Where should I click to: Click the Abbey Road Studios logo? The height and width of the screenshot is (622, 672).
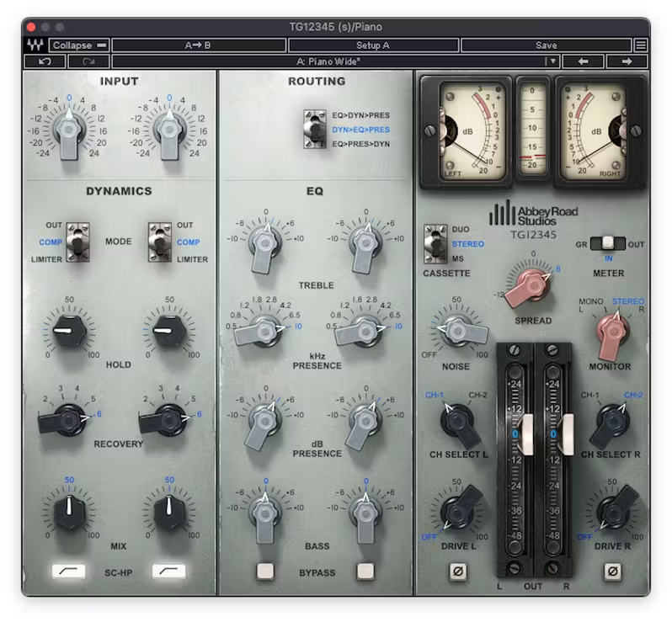click(534, 214)
